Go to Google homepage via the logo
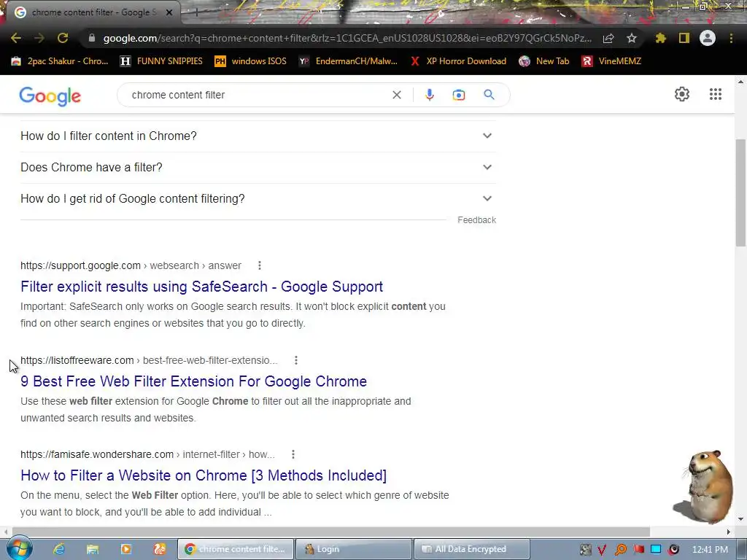Image resolution: width=747 pixels, height=560 pixels. (50, 96)
